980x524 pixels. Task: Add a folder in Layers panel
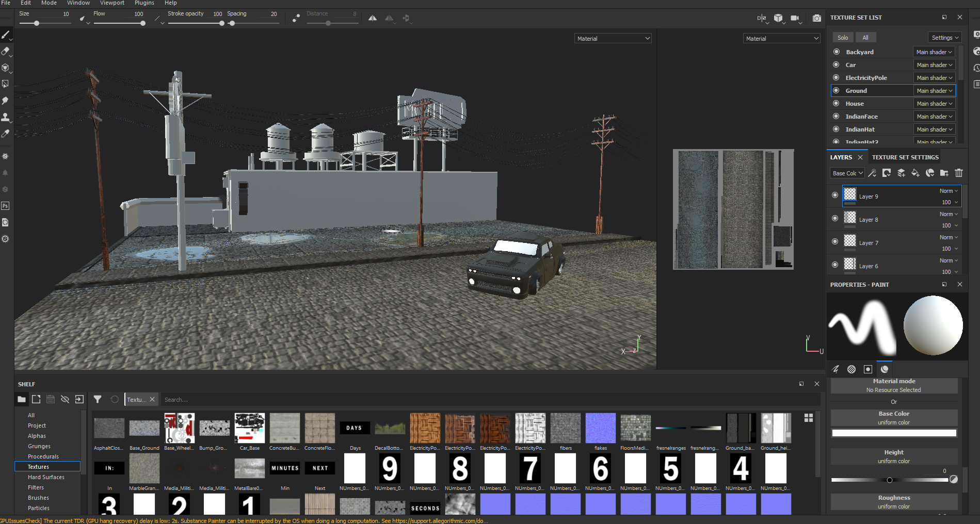tap(944, 173)
